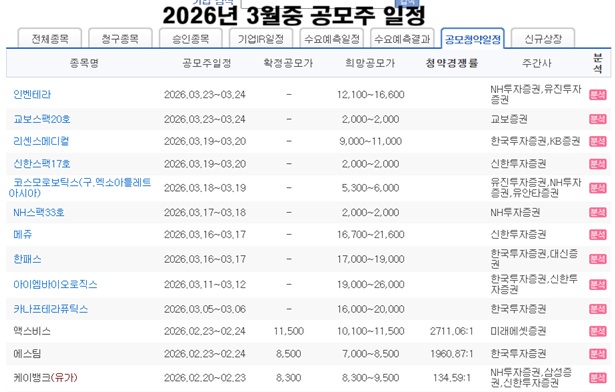The height and width of the screenshot is (392, 615).
Task: Open the 아이엠바이오로직스 link
Action: (x=55, y=284)
